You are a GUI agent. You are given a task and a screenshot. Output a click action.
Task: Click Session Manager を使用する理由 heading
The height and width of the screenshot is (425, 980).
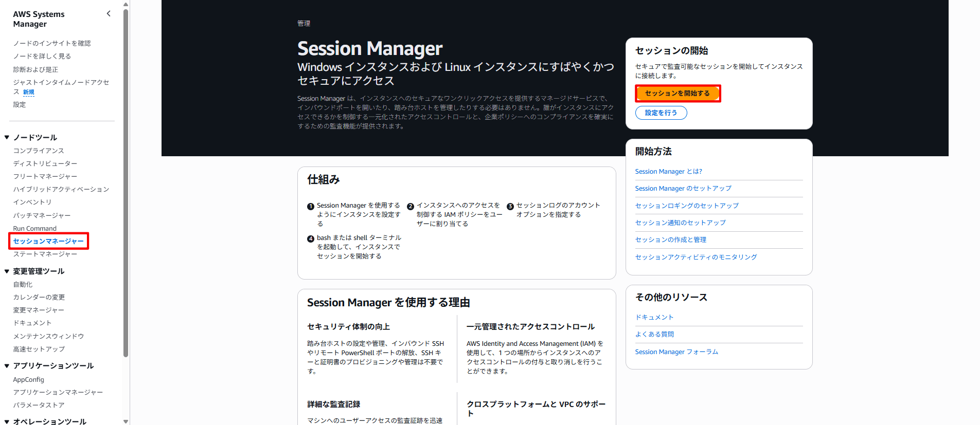point(388,303)
